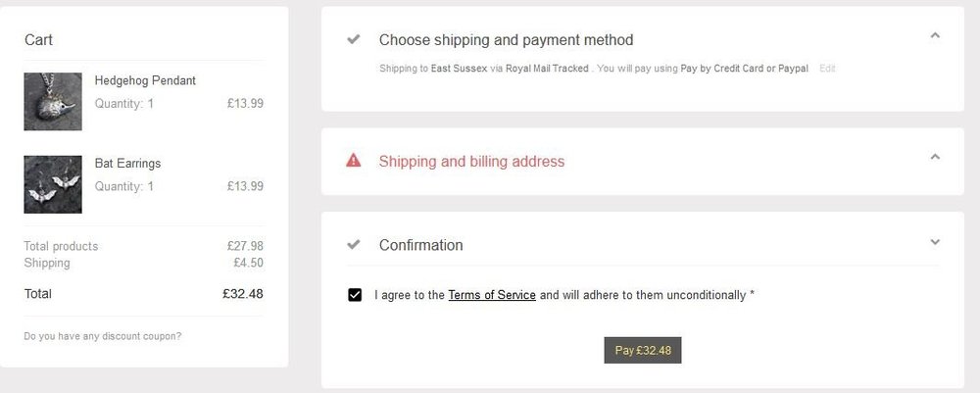Click the Hedgehog Pendant product name
This screenshot has height=393, width=980.
[145, 80]
